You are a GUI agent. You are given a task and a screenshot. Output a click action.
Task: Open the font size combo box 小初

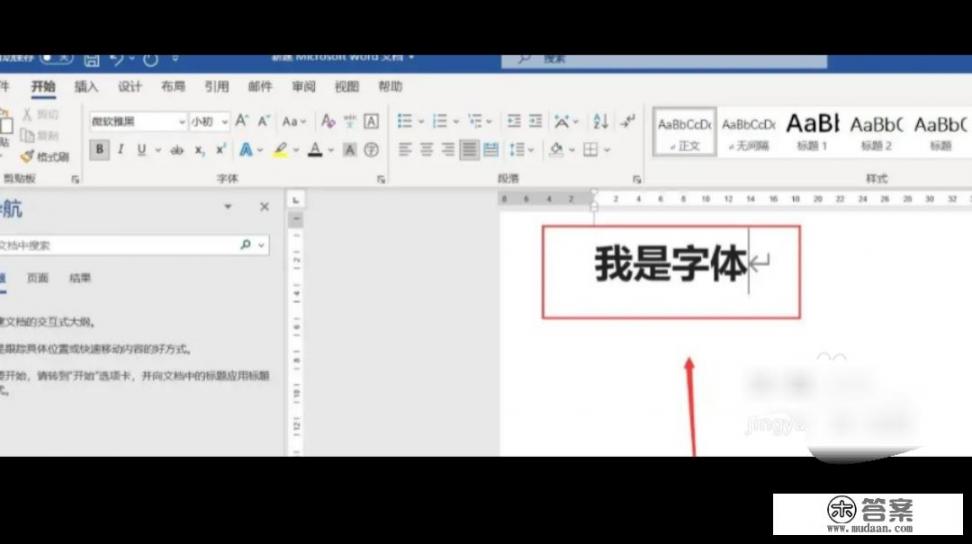(x=209, y=121)
